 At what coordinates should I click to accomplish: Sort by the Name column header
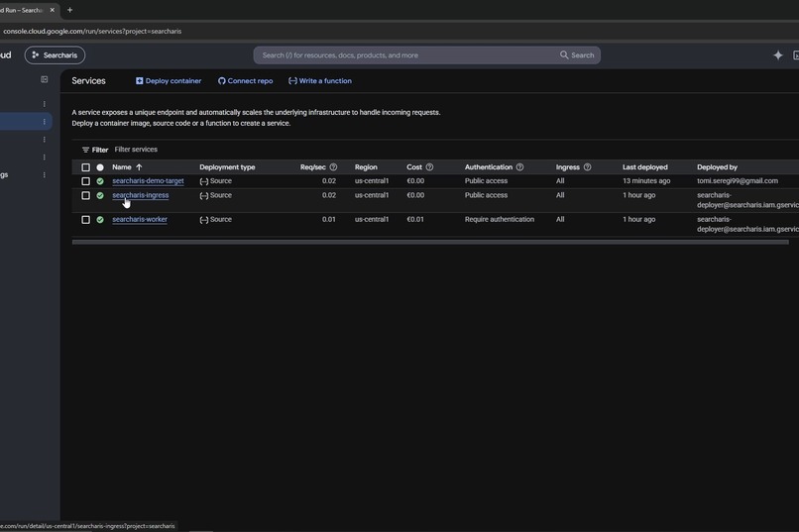[122, 167]
